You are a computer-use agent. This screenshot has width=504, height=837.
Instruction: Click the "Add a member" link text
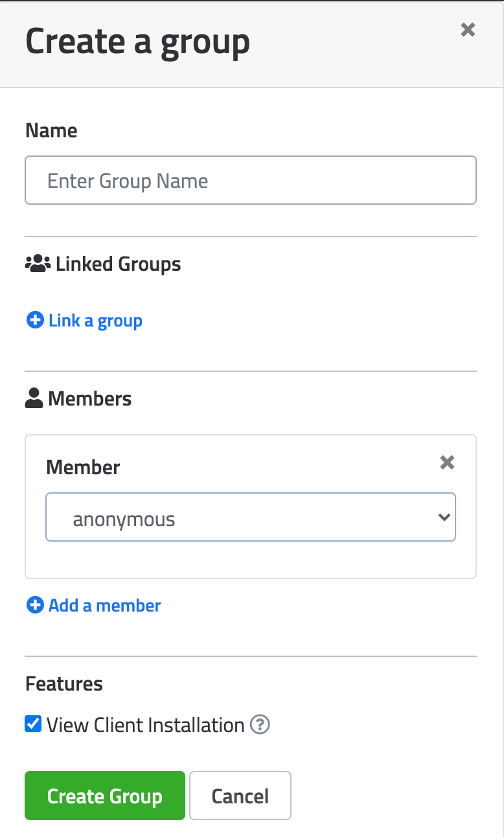pos(104,606)
